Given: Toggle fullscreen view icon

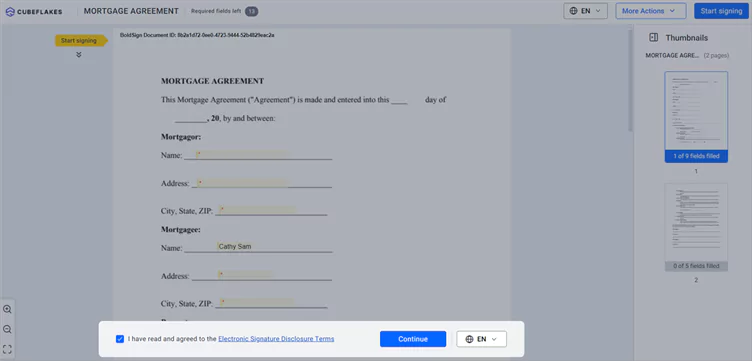Looking at the screenshot, I should click(7, 349).
